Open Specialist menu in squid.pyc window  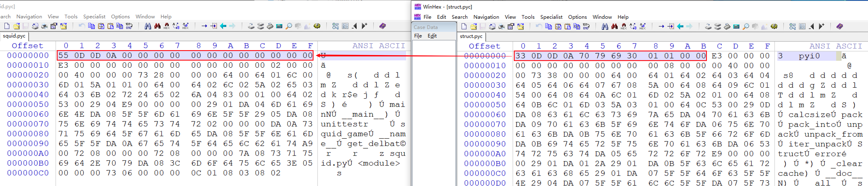(94, 17)
